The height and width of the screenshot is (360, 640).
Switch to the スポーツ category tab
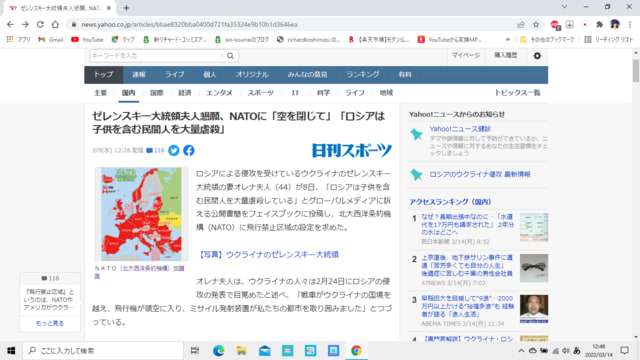[260, 93]
